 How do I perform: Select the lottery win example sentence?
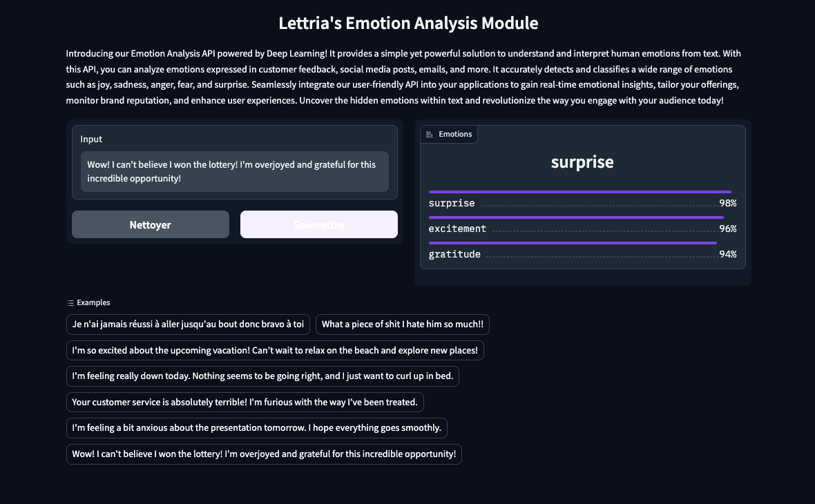coord(264,454)
